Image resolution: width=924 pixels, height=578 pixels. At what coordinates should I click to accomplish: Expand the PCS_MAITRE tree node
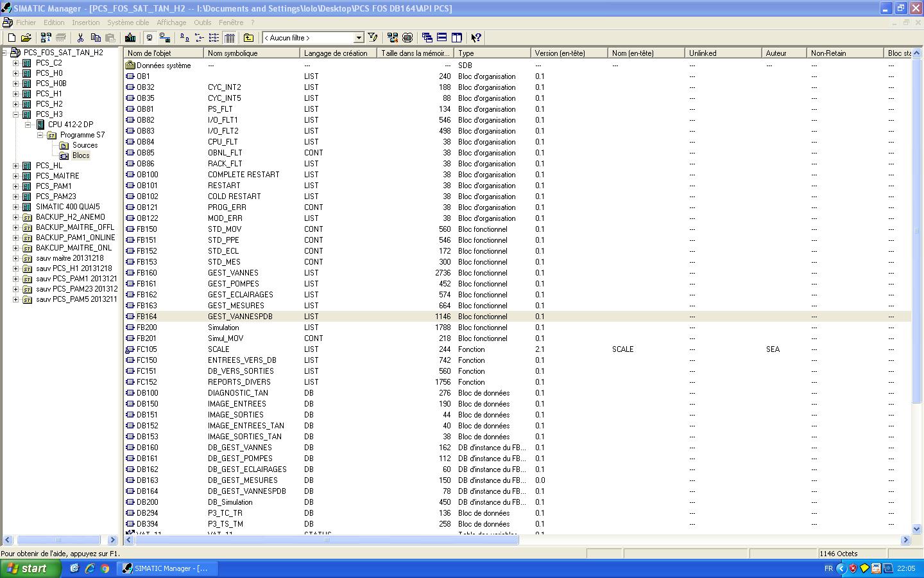[x=15, y=176]
